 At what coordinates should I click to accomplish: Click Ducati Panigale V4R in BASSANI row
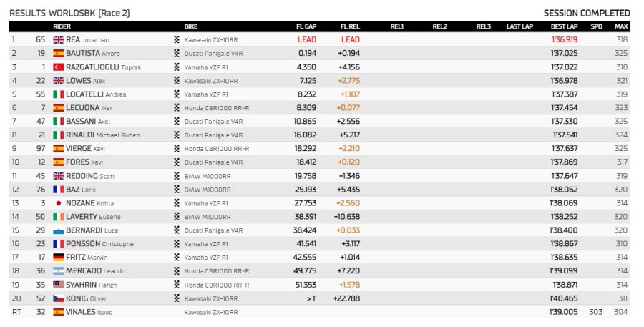(213, 122)
